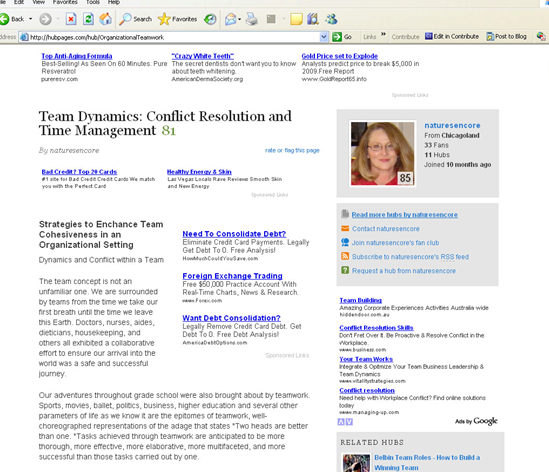Open Want Debt Consolidation? ad link

tap(231, 318)
